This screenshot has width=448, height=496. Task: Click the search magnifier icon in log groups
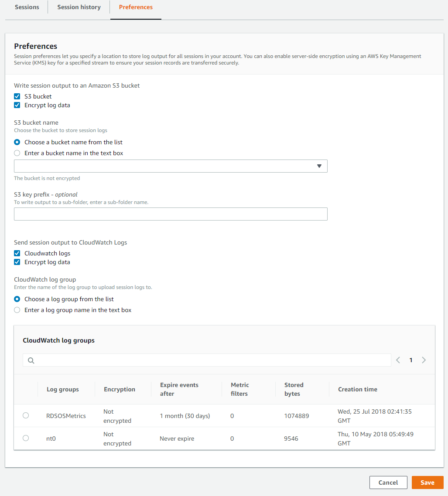(31, 360)
